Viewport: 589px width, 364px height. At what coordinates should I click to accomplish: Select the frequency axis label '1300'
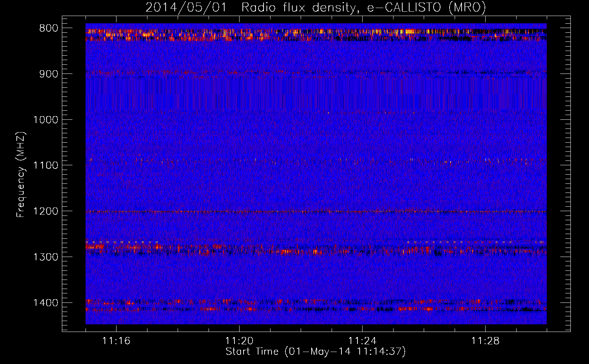[46, 257]
